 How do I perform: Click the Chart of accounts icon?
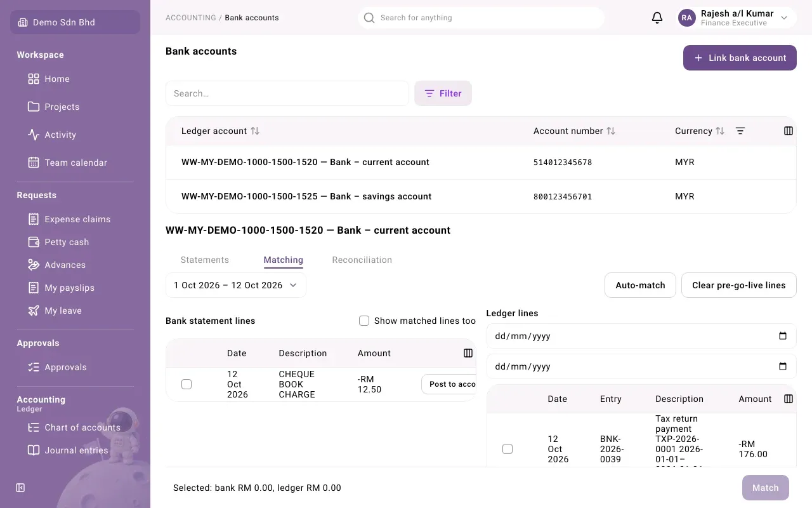point(34,427)
